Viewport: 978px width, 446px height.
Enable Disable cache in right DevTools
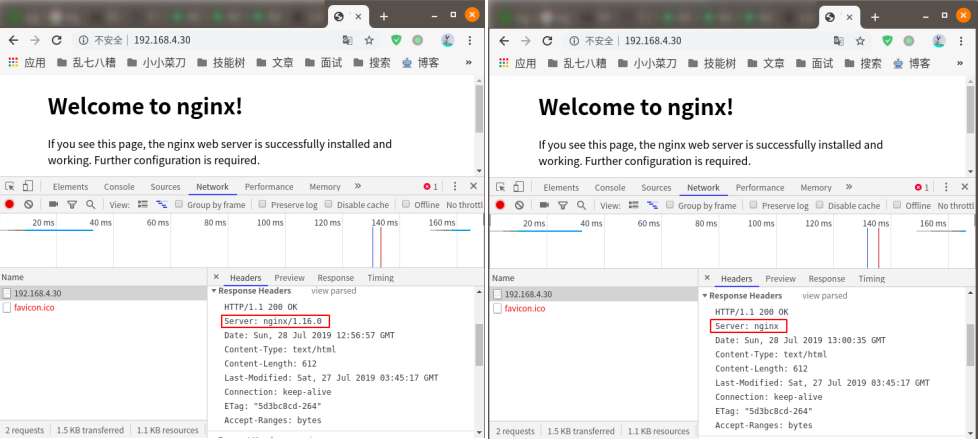[820, 205]
